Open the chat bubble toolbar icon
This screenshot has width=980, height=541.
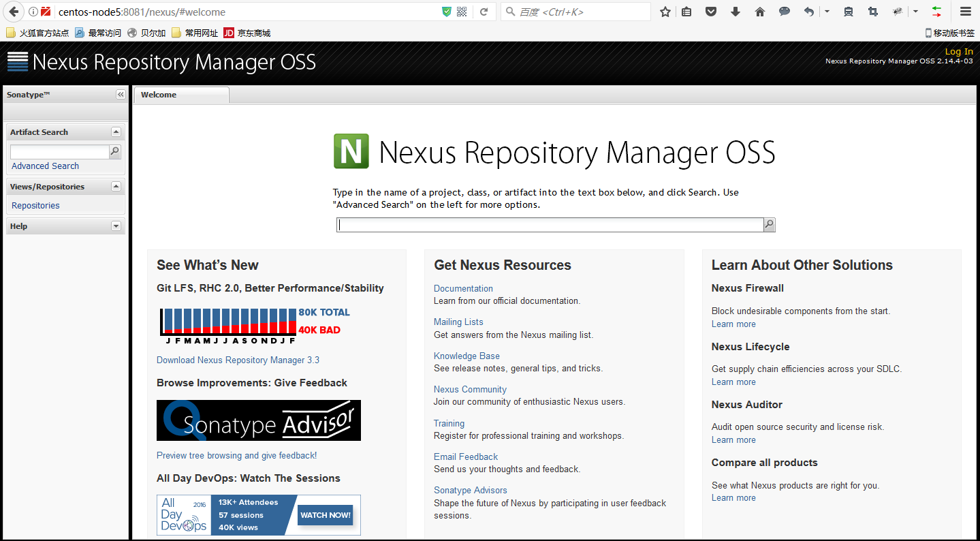click(x=785, y=12)
